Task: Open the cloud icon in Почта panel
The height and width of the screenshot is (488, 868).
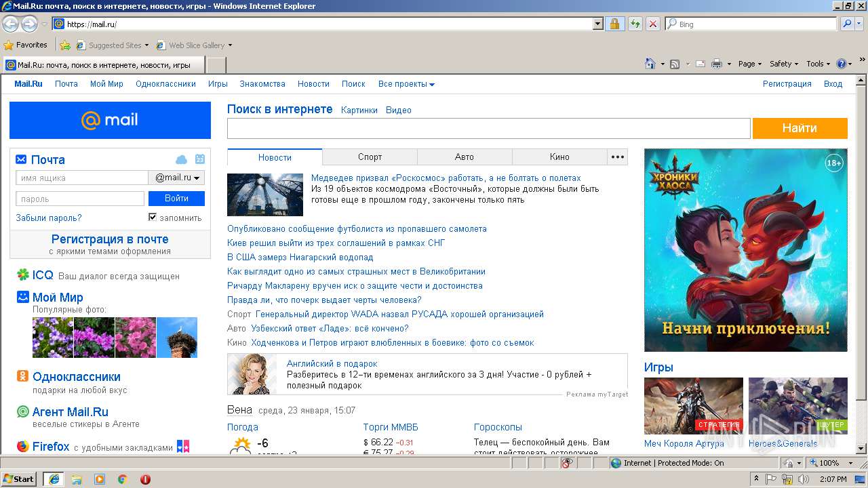Action: coord(181,159)
